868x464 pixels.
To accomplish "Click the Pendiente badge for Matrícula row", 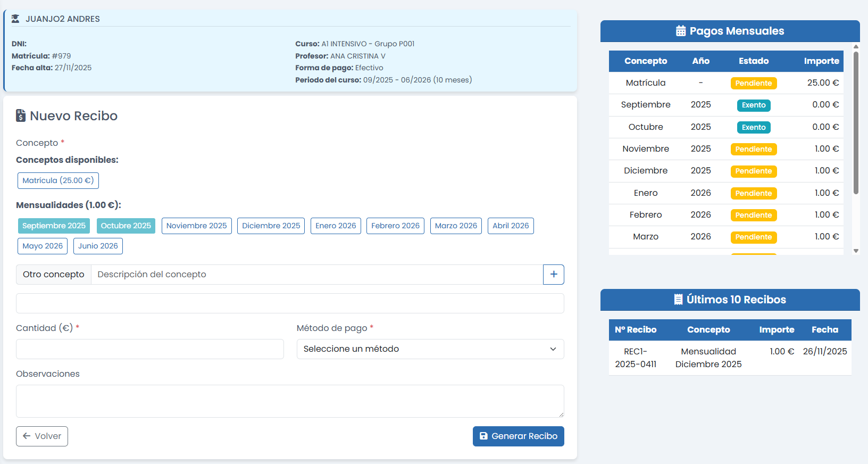I will click(x=753, y=84).
